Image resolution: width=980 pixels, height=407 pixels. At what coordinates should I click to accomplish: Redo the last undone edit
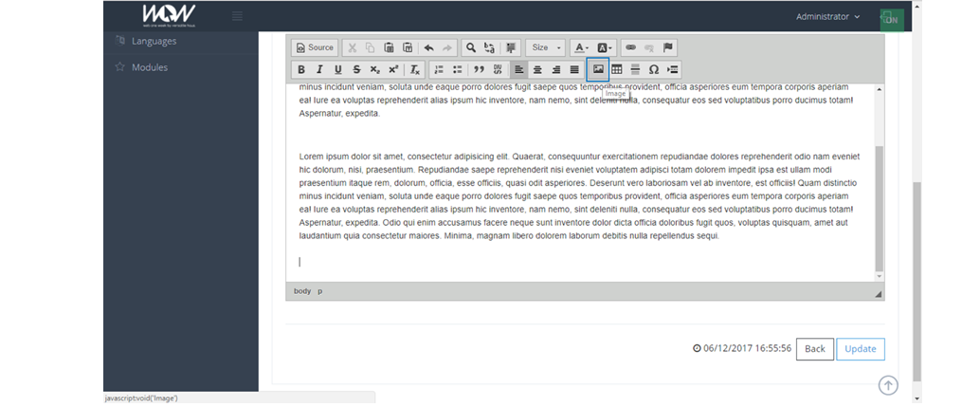[446, 47]
